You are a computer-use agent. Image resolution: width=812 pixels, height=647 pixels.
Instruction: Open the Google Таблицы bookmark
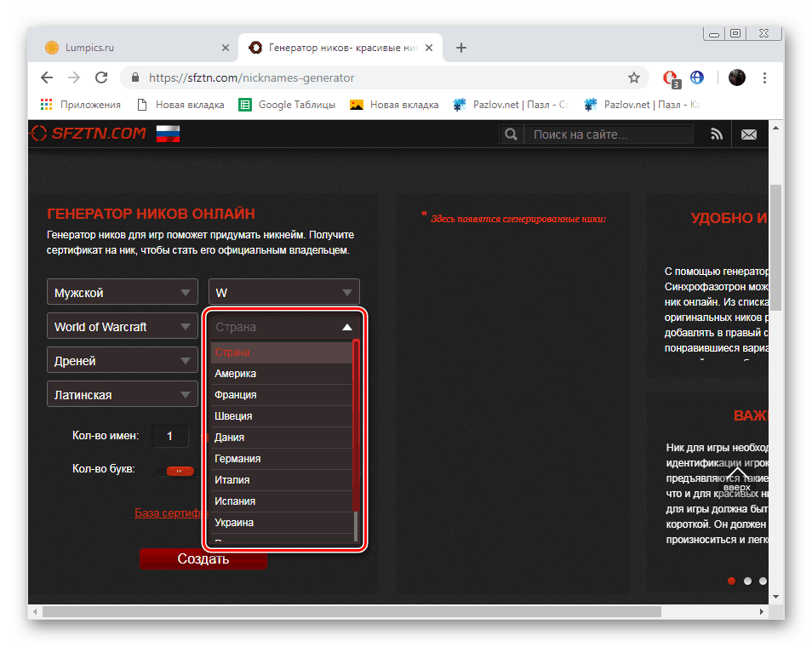(287, 105)
